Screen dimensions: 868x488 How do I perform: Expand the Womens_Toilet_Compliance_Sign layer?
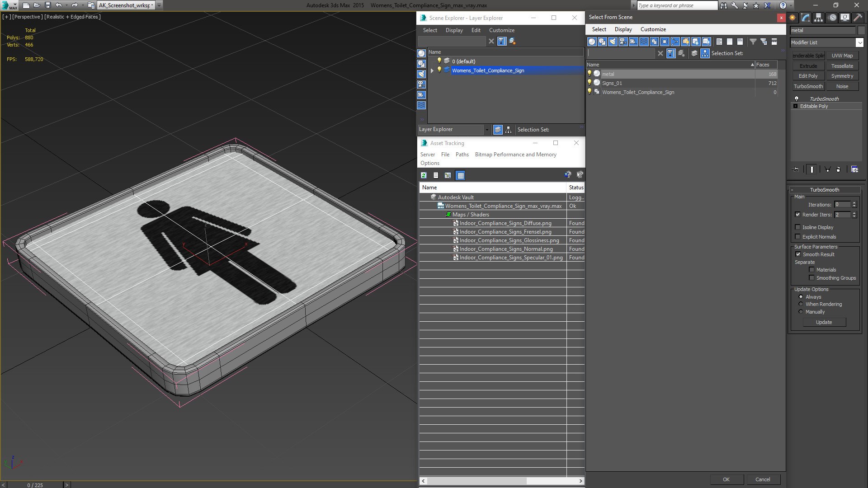click(x=432, y=70)
